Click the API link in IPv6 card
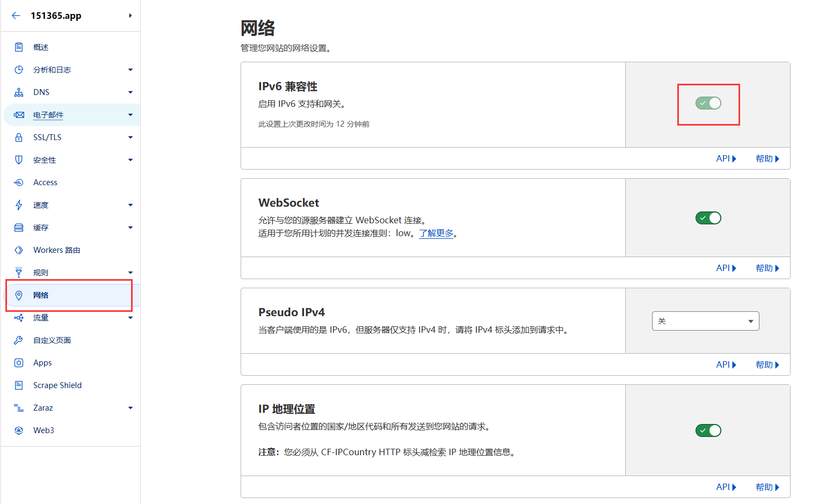Screen dimensions: 818x504 pos(726,159)
